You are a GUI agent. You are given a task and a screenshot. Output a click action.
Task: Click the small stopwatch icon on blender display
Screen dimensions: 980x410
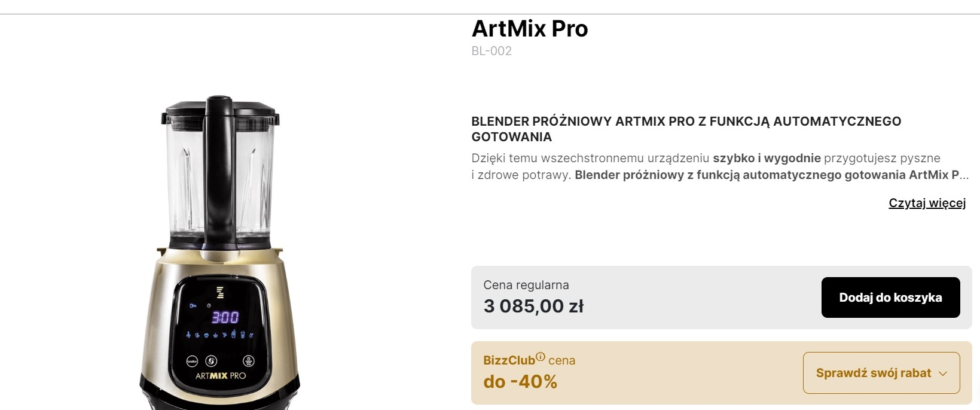click(209, 305)
